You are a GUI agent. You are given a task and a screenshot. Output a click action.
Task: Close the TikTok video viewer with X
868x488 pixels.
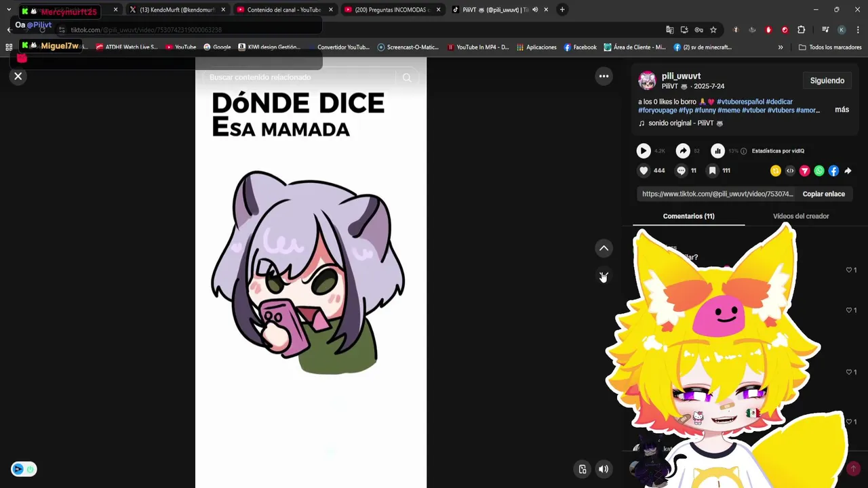[x=18, y=76]
